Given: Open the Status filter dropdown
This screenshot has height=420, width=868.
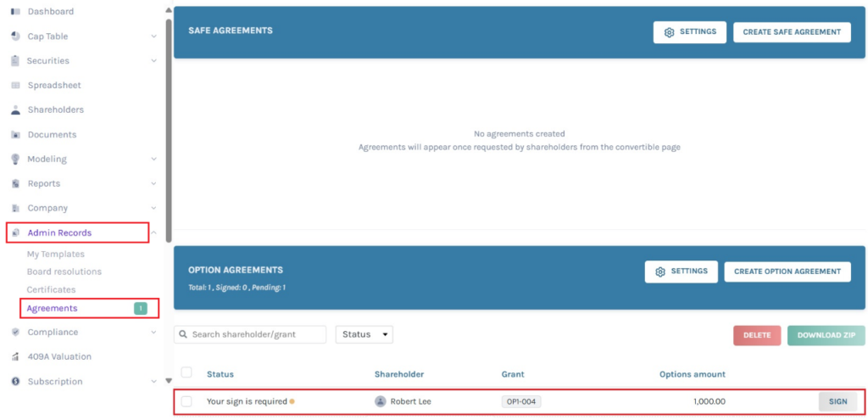Looking at the screenshot, I should 364,334.
